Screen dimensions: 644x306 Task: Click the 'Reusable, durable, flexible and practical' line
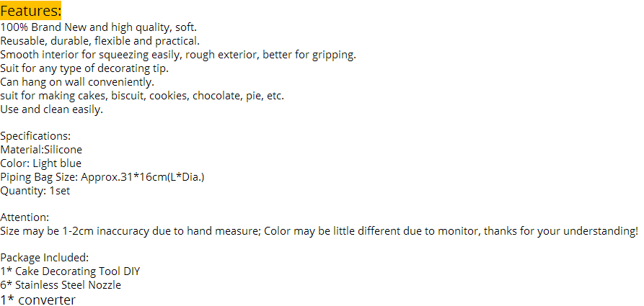point(100,41)
